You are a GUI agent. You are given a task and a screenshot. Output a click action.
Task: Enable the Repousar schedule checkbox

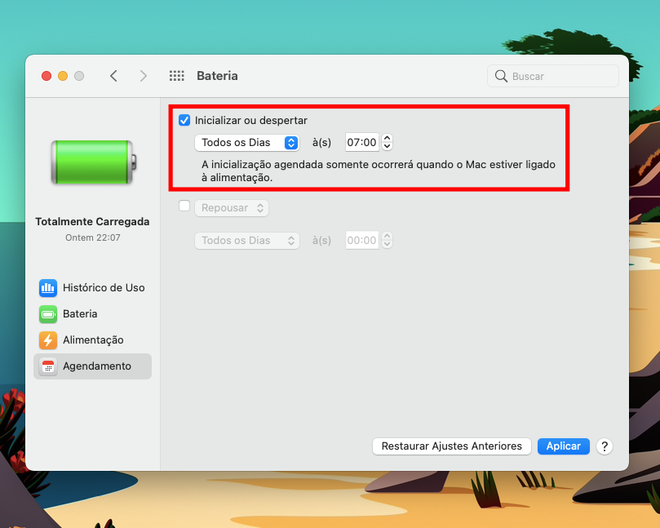click(184, 206)
